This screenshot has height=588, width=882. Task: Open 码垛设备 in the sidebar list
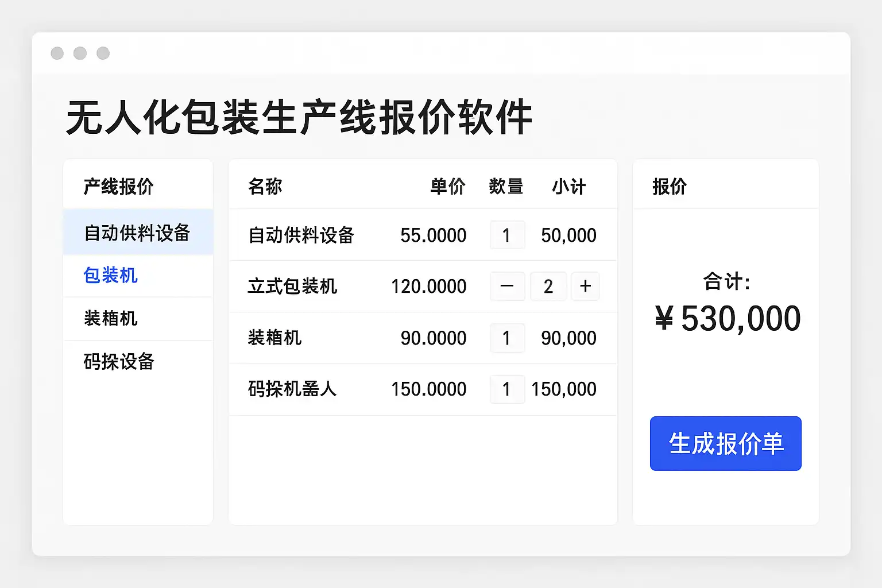(x=119, y=362)
